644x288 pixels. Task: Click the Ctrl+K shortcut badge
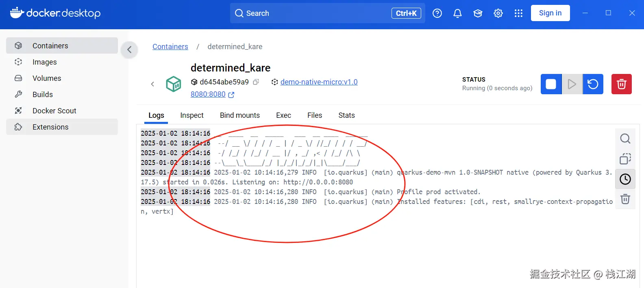click(x=406, y=13)
